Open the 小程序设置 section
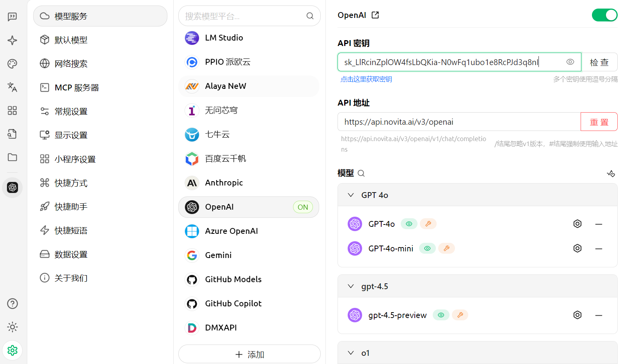The image size is (629, 364). click(x=100, y=159)
